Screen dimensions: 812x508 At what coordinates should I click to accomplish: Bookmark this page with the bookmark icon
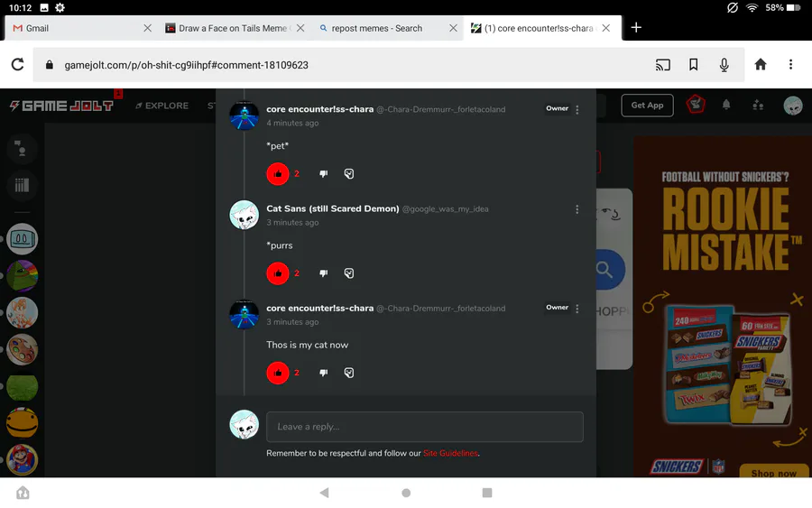[694, 65]
